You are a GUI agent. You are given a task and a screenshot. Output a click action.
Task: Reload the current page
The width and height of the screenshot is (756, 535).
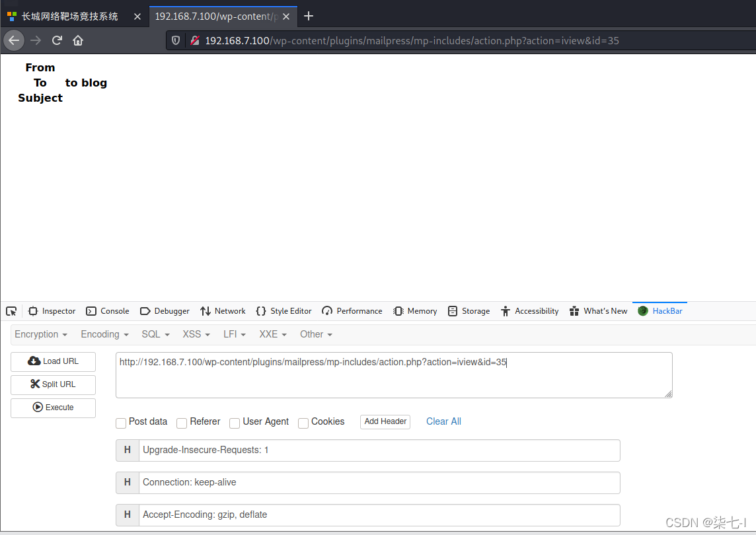click(x=57, y=40)
